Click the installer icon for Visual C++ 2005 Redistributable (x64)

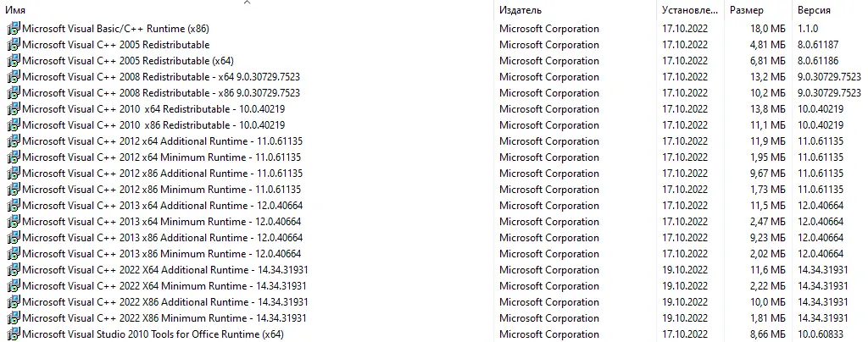click(14, 61)
